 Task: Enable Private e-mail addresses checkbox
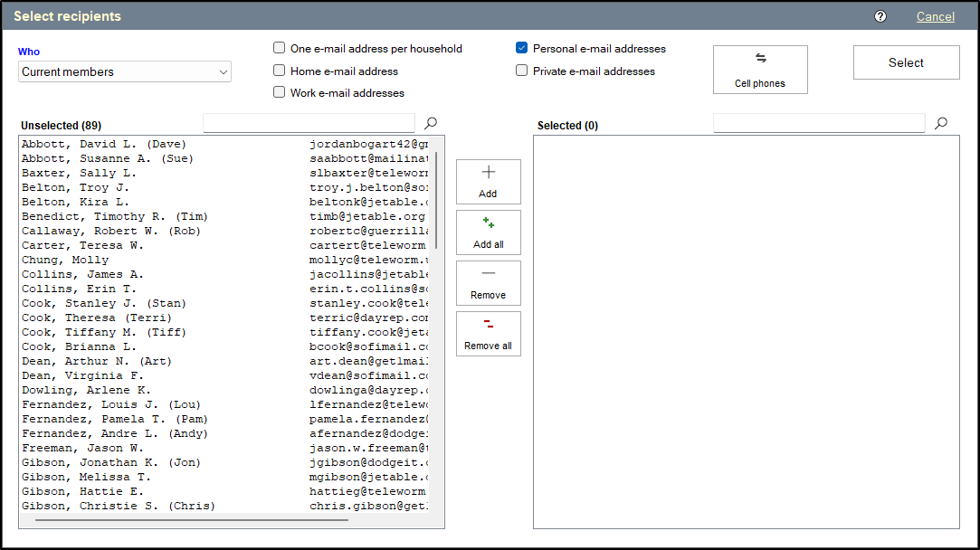point(522,71)
